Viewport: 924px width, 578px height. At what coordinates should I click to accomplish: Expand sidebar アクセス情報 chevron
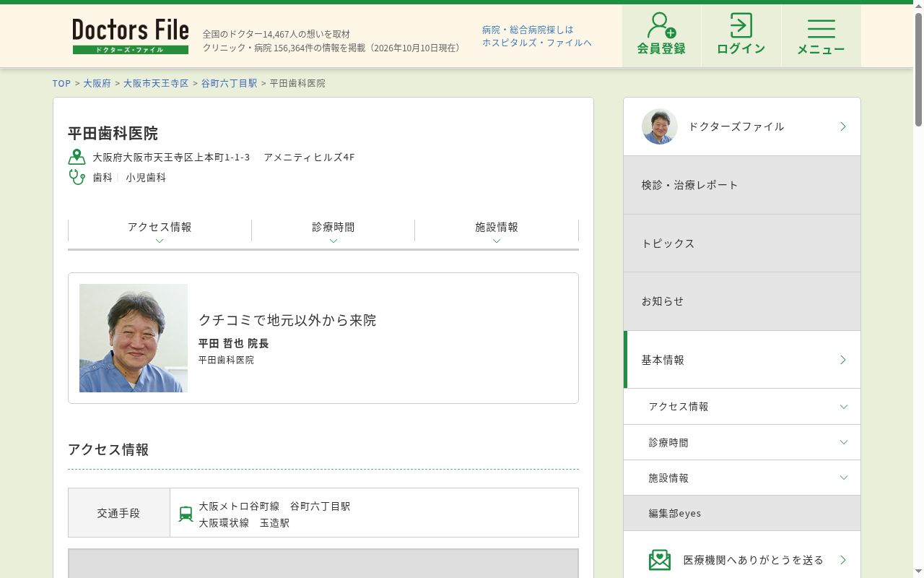click(x=844, y=407)
